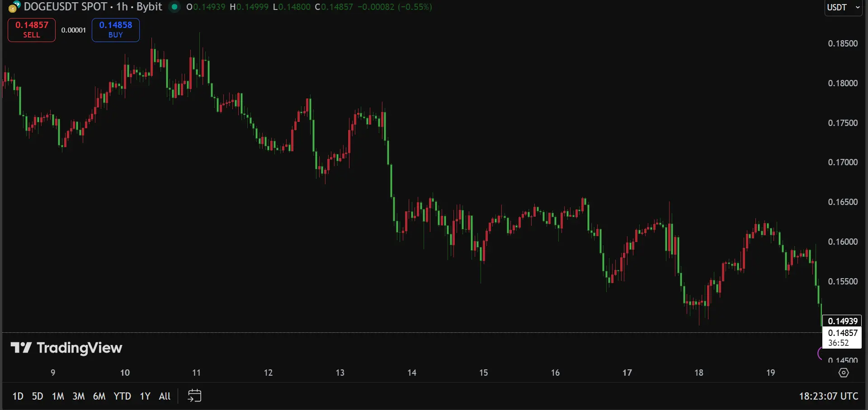Click the 0.18000 price axis label
Screen dimensions: 868x410
point(843,83)
